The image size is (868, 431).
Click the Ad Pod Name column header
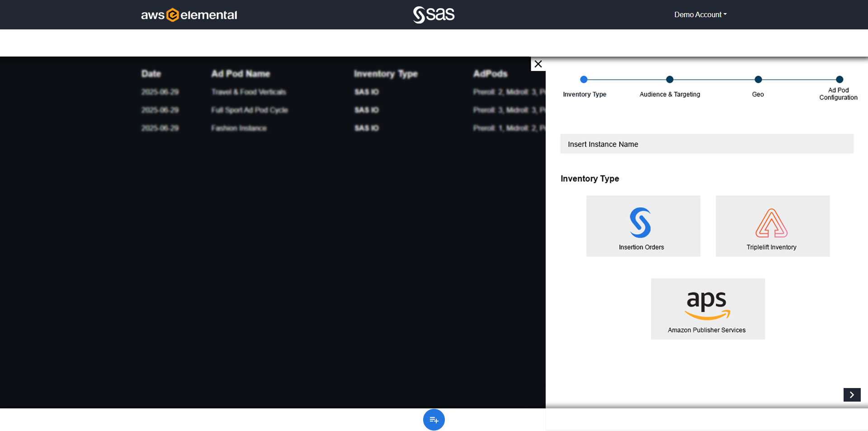coord(241,74)
